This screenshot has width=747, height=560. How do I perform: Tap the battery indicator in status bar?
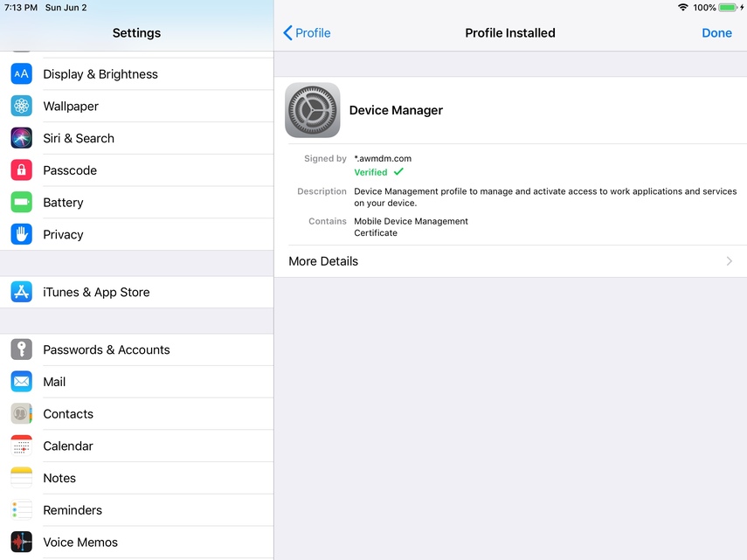729,8
